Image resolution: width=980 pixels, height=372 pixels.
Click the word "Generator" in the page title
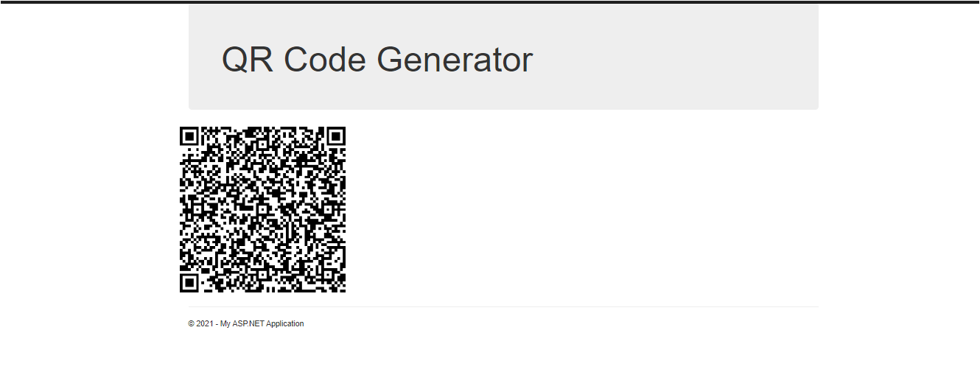click(455, 60)
